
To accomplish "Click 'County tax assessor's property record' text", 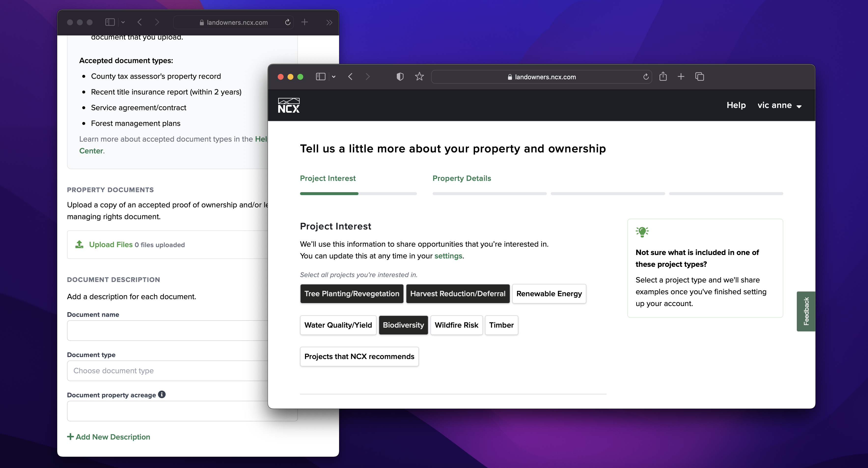I will 156,76.
